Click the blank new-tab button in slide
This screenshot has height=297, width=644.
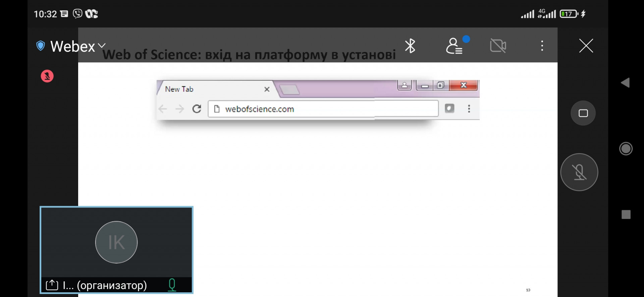[x=289, y=90]
